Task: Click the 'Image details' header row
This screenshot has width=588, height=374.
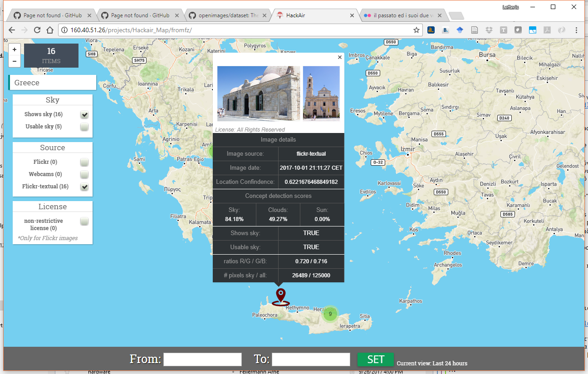Action: (279, 140)
